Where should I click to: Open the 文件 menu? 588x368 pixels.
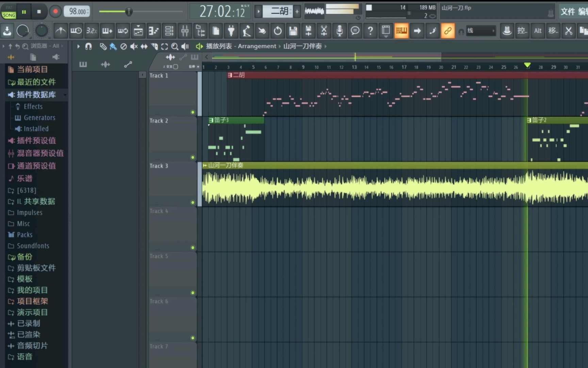(x=568, y=12)
